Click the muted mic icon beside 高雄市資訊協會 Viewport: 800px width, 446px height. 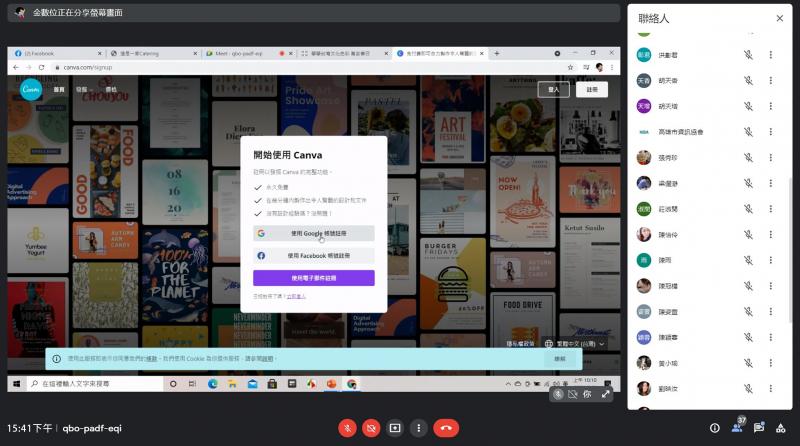click(748, 132)
